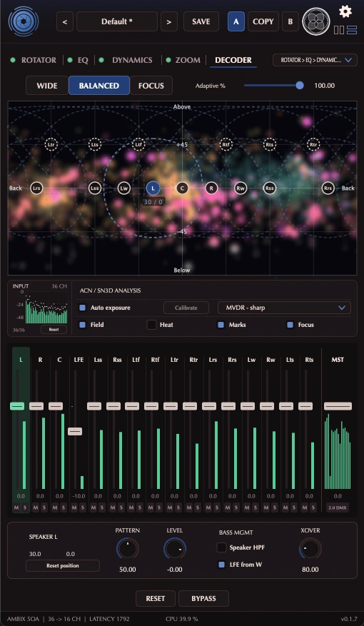Open the DYNAMICS tab

click(132, 60)
